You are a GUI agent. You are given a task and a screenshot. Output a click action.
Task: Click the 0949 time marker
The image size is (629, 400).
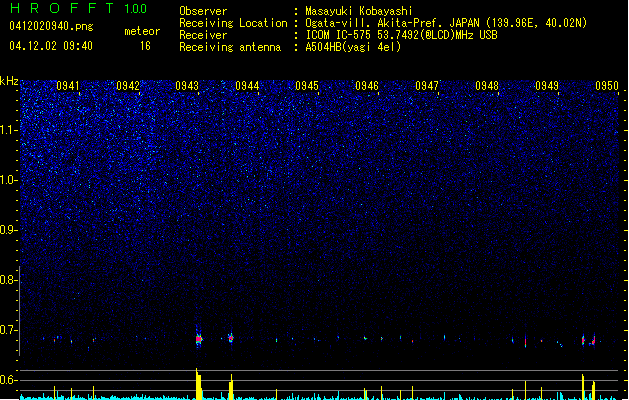coord(547,86)
